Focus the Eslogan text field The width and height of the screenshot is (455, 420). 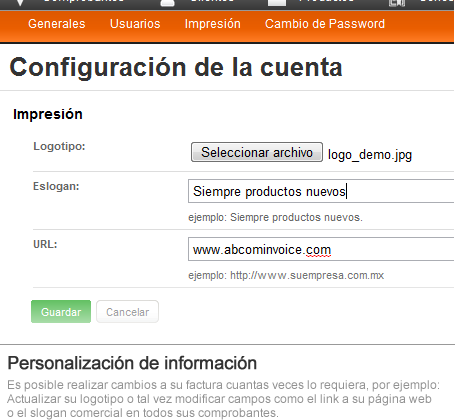pyautogui.click(x=321, y=191)
